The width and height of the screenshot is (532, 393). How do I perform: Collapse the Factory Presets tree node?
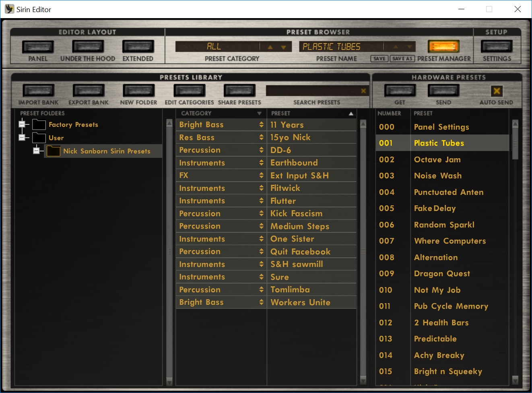(x=22, y=124)
